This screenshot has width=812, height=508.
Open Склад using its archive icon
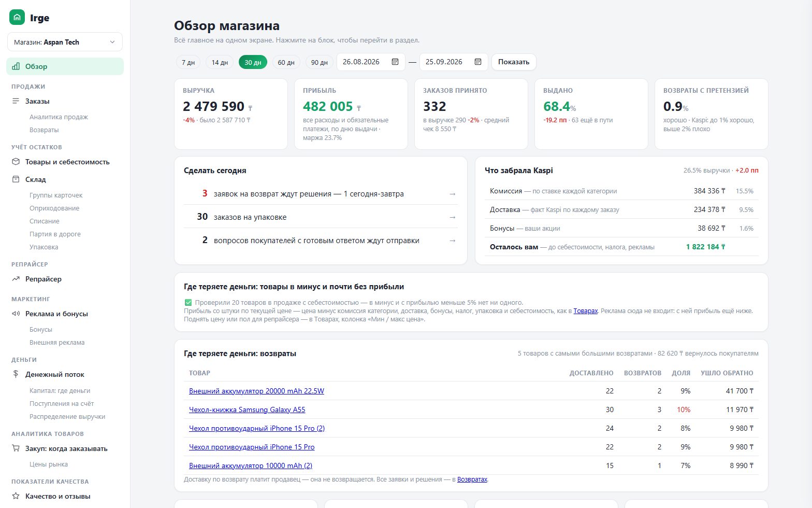[16, 179]
